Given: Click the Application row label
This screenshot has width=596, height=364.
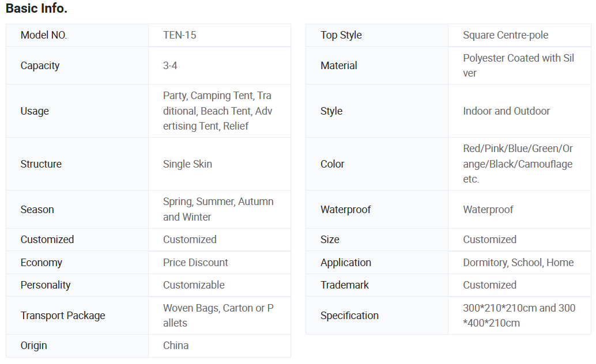Looking at the screenshot, I should [346, 263].
